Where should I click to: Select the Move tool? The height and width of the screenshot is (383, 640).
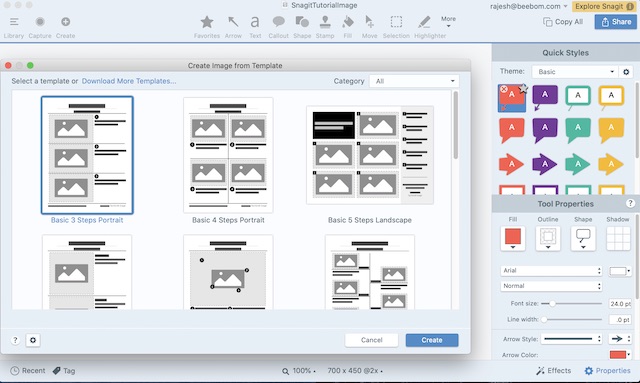click(369, 22)
